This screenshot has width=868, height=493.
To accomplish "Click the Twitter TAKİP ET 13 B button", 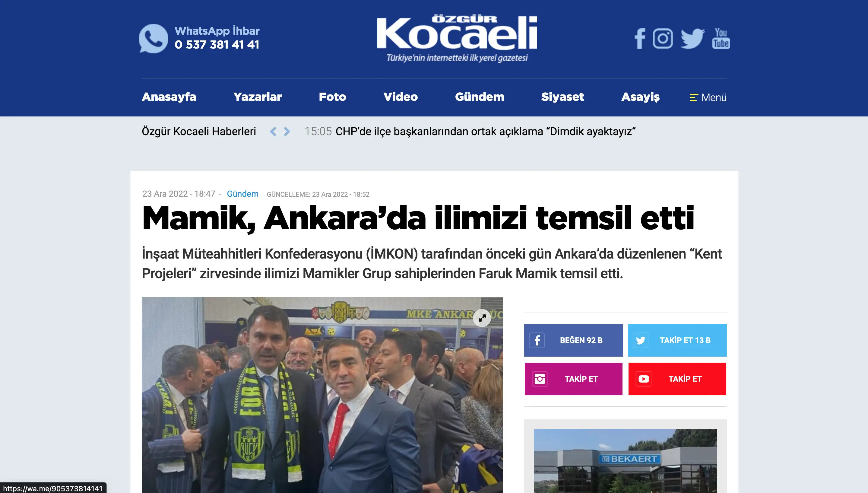I will 677,340.
